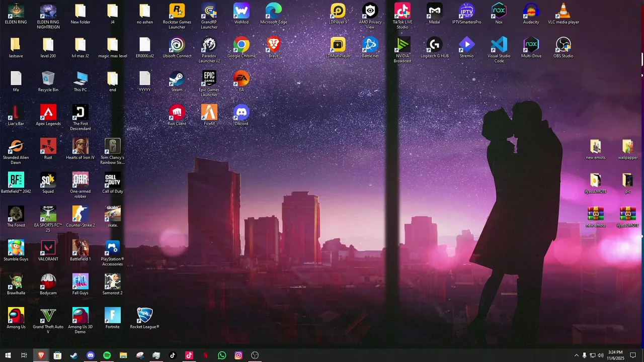
Task: Open the NVIDIA Broadcast desktop shortcut
Action: point(403,50)
